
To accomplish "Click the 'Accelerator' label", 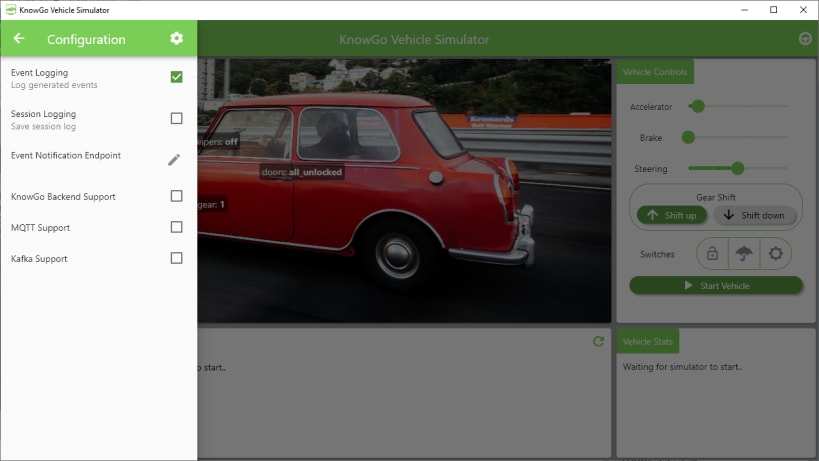I will click(x=651, y=107).
